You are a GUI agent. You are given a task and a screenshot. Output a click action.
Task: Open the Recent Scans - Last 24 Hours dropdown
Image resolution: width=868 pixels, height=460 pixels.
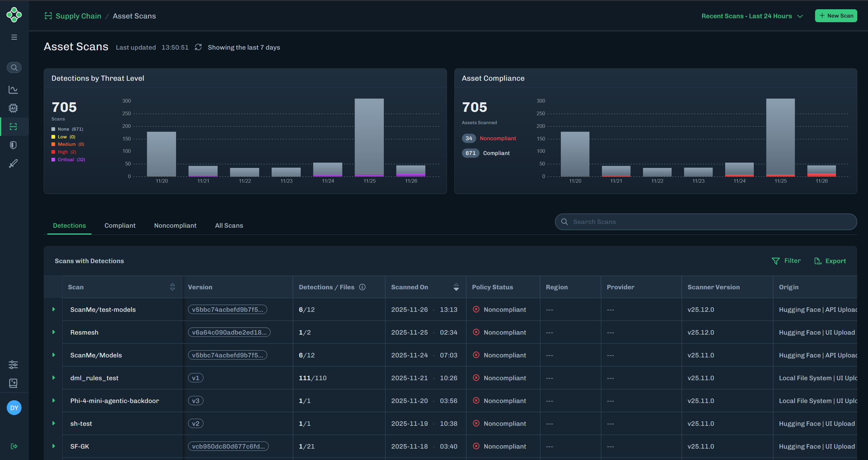[x=752, y=16]
